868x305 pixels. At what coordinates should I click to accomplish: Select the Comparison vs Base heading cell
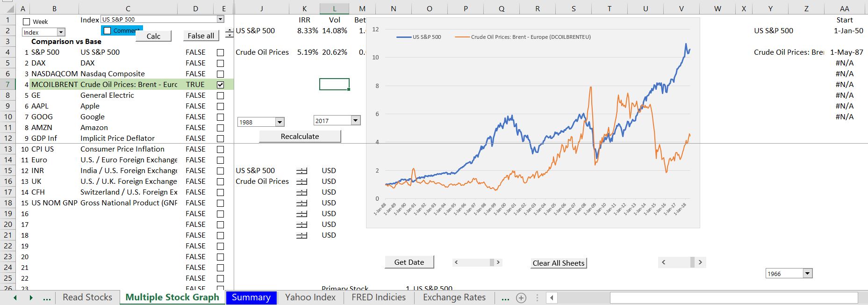click(66, 42)
